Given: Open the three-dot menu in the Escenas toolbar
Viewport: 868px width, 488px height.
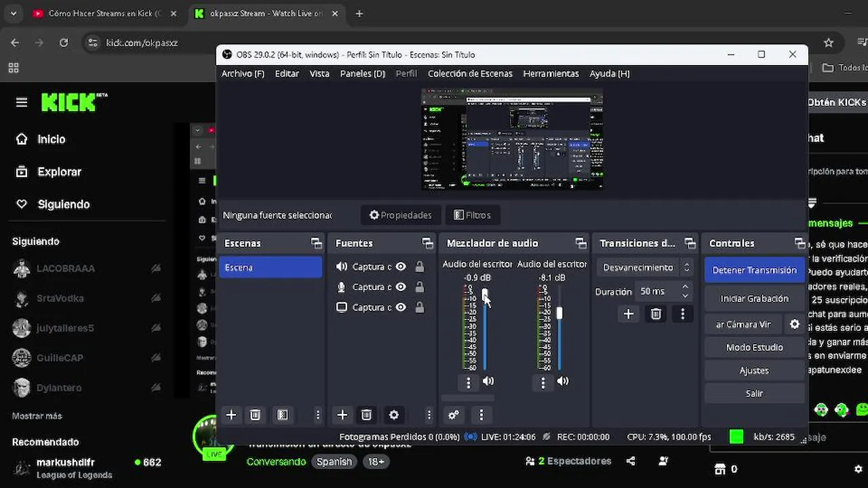Looking at the screenshot, I should click(317, 415).
